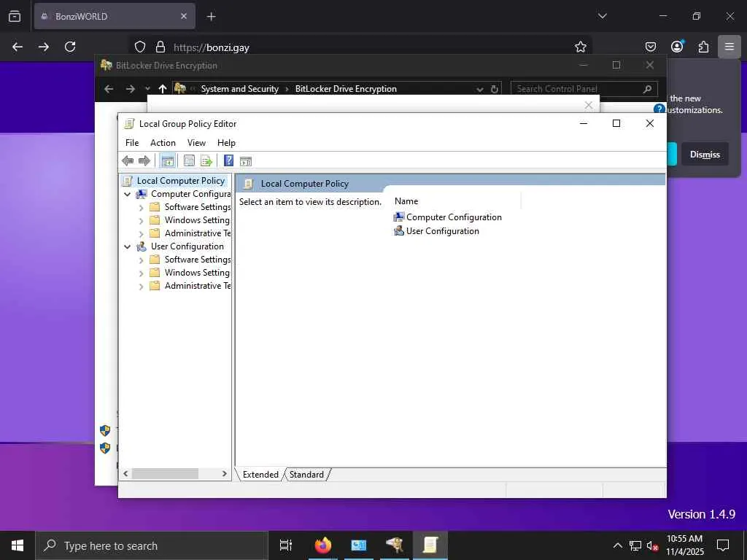Viewport: 747px width, 560px height.
Task: Reload the BonziWORLD page
Action: point(70,47)
